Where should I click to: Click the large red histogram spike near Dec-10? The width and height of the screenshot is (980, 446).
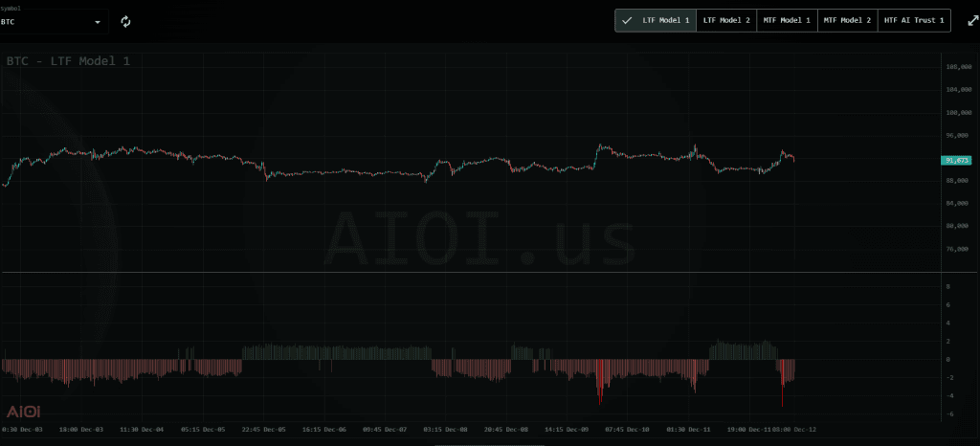(x=600, y=382)
